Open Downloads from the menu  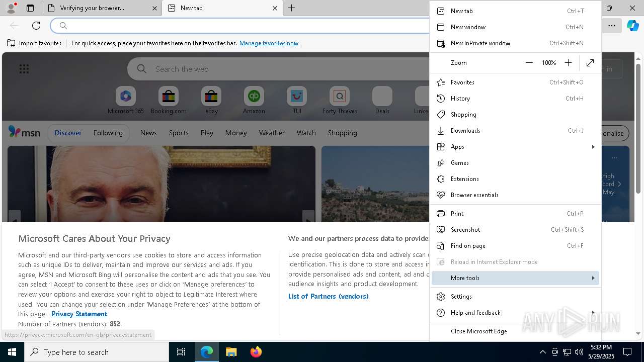(x=515, y=131)
